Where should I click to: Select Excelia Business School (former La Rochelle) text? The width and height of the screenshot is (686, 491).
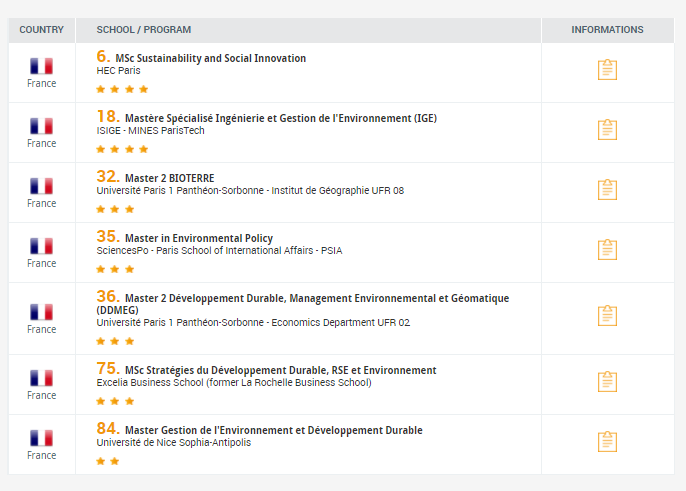point(234,382)
